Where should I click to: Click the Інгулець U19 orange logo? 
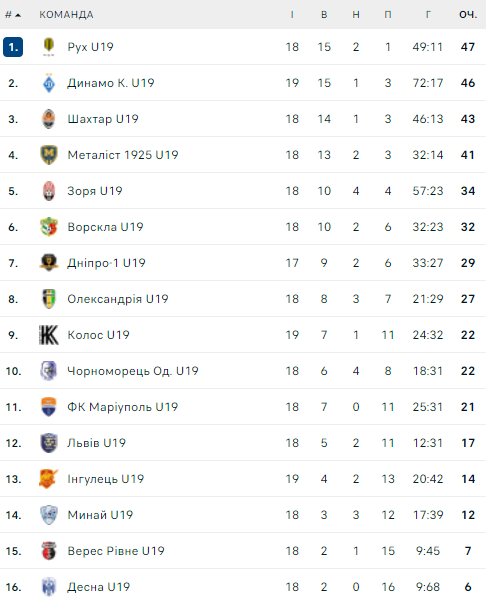click(48, 479)
